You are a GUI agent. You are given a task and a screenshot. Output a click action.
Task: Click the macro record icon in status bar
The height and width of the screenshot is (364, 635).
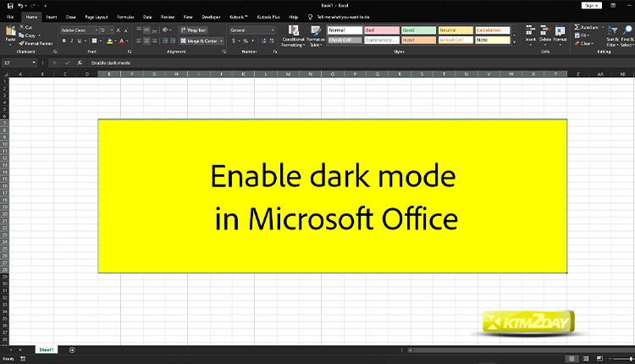point(23,359)
